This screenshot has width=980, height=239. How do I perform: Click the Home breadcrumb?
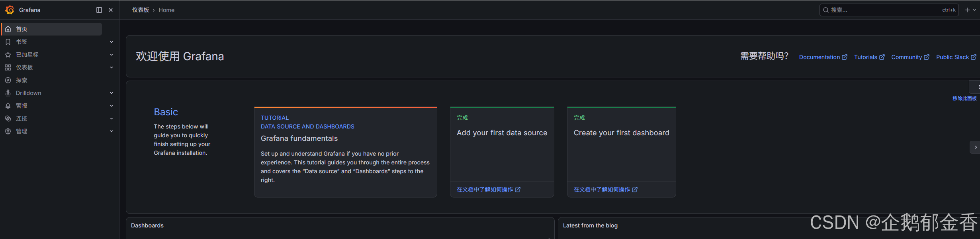pyautogui.click(x=166, y=10)
